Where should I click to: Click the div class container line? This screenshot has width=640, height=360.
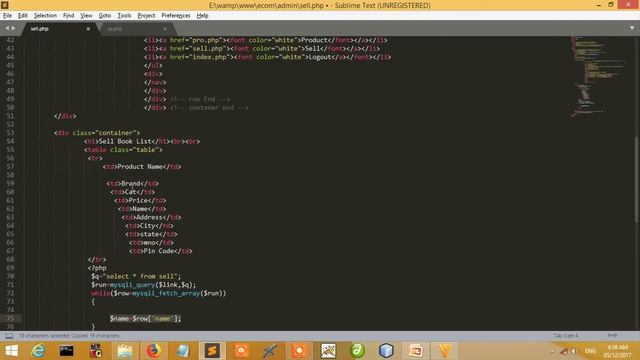click(97, 133)
